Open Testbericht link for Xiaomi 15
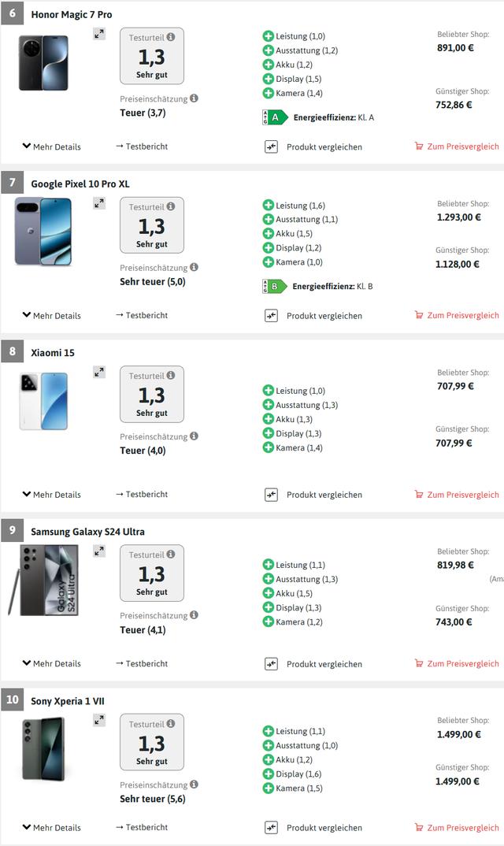This screenshot has width=504, height=846. (x=142, y=495)
